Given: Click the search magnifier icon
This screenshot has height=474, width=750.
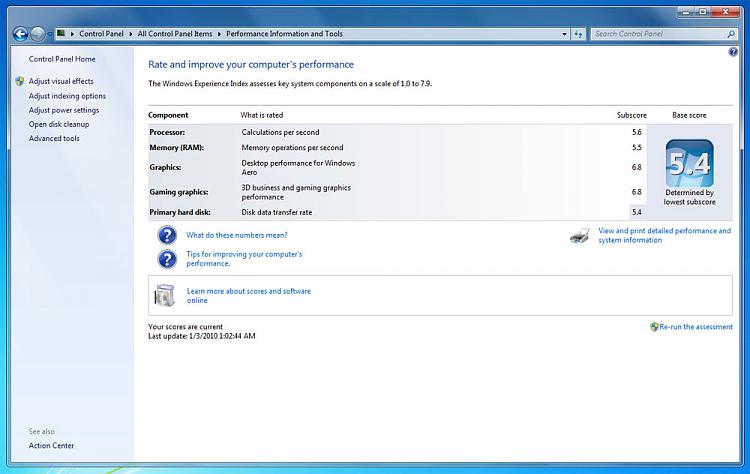Looking at the screenshot, I should (731, 34).
